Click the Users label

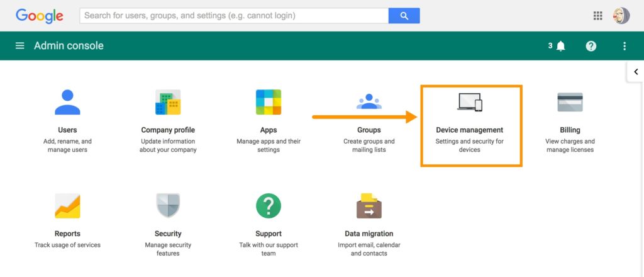pyautogui.click(x=67, y=130)
